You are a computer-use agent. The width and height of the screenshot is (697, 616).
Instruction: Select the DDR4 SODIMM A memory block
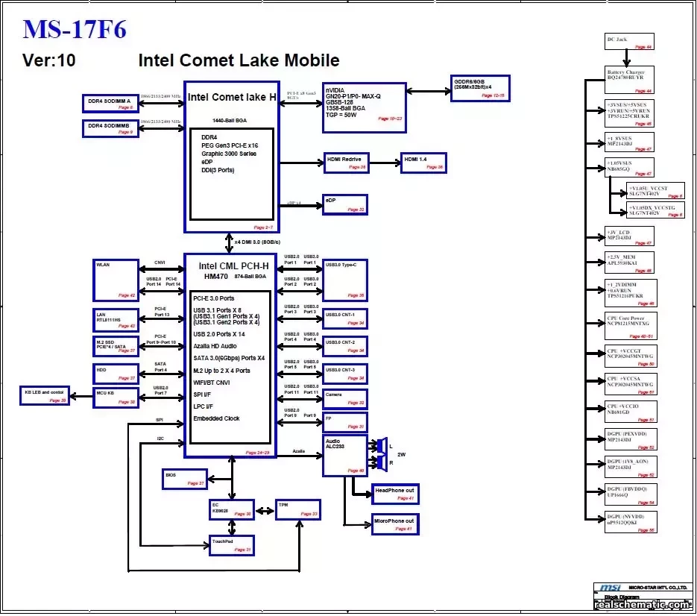(110, 103)
